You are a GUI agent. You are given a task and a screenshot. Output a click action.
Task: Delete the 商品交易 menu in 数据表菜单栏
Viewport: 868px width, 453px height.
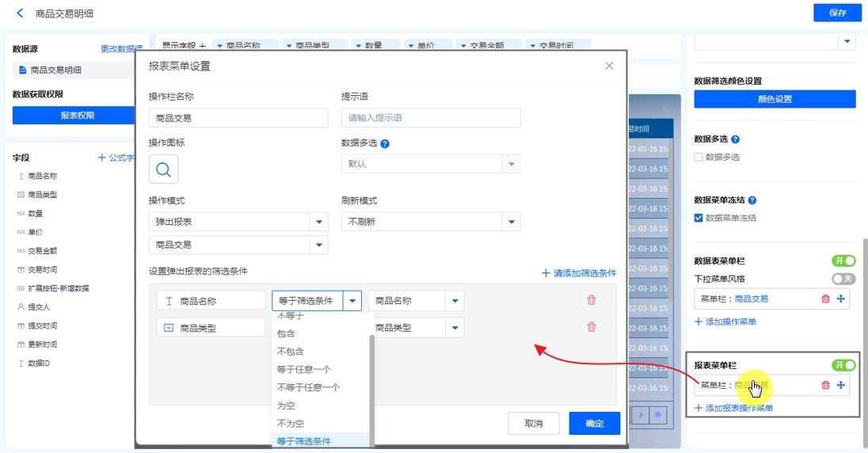(825, 299)
